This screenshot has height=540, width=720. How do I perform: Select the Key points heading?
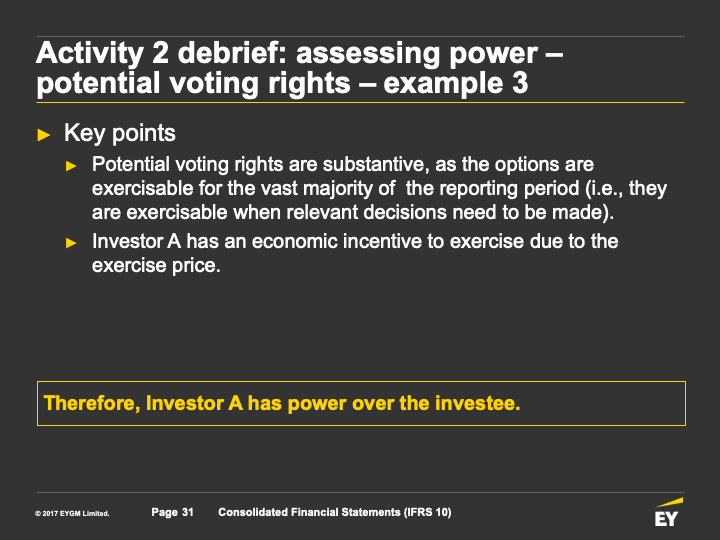[120, 133]
